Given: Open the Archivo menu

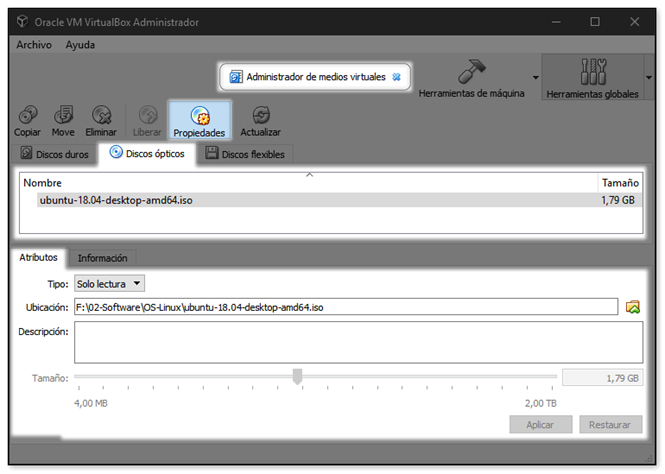Looking at the screenshot, I should (x=34, y=45).
